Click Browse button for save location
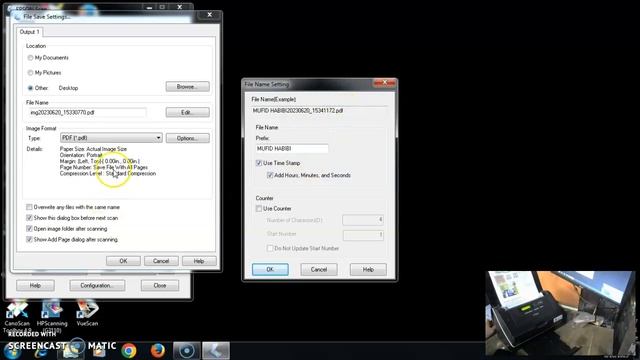 tap(187, 87)
